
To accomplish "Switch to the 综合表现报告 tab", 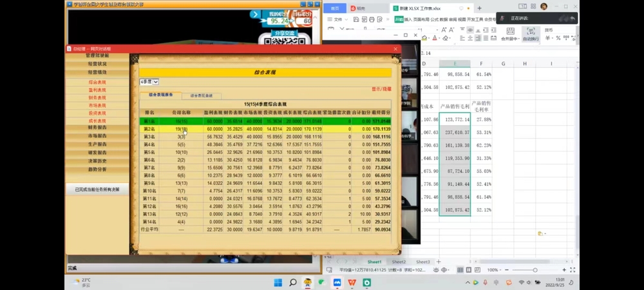I will point(160,95).
